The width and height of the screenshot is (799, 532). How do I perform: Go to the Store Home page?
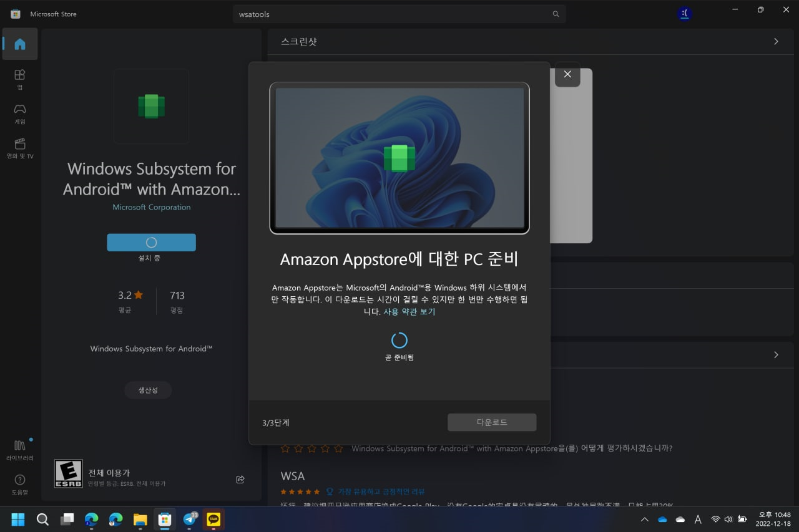point(20,44)
